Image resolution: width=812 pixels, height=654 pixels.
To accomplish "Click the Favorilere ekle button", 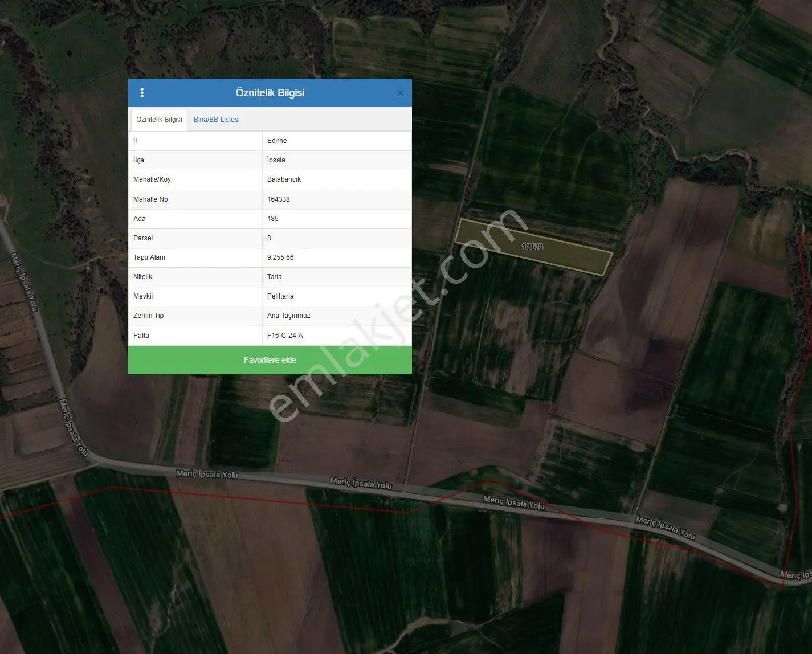I will [x=270, y=360].
